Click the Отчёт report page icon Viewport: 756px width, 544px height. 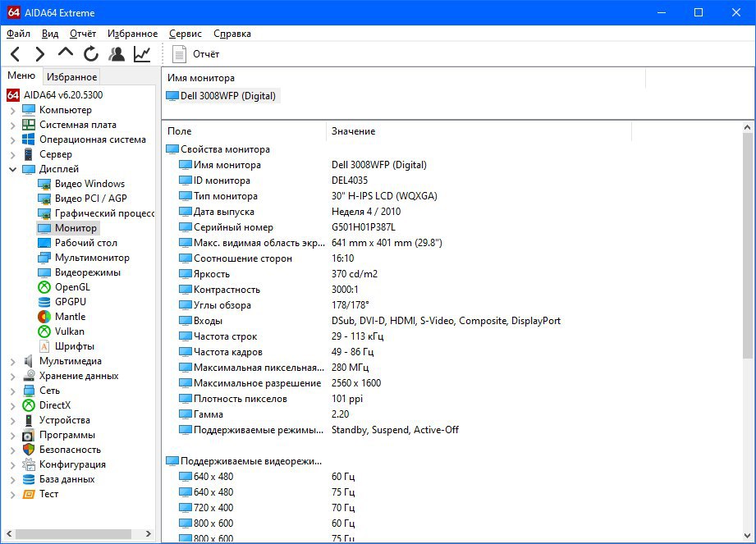click(180, 54)
